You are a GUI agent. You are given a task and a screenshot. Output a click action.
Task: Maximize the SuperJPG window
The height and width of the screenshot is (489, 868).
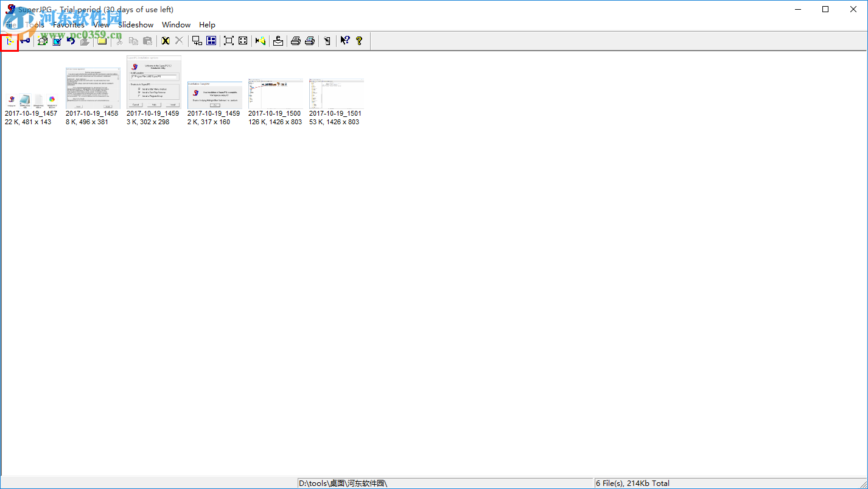[x=825, y=9]
